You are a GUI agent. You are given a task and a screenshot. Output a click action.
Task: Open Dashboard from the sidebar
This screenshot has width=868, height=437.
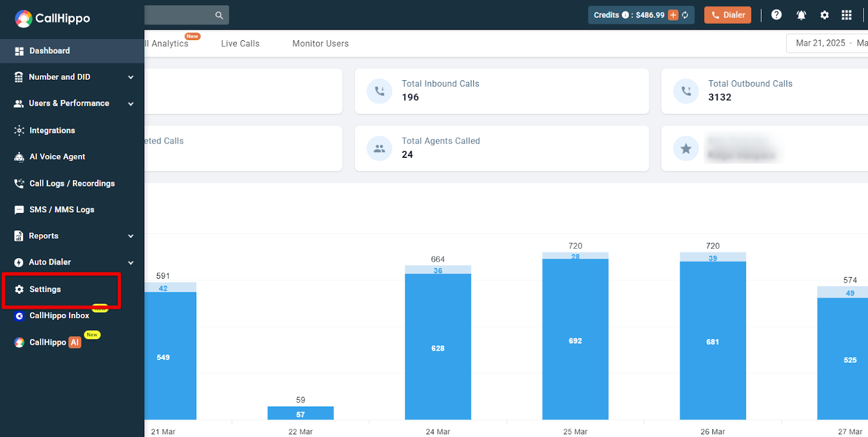[72, 51]
